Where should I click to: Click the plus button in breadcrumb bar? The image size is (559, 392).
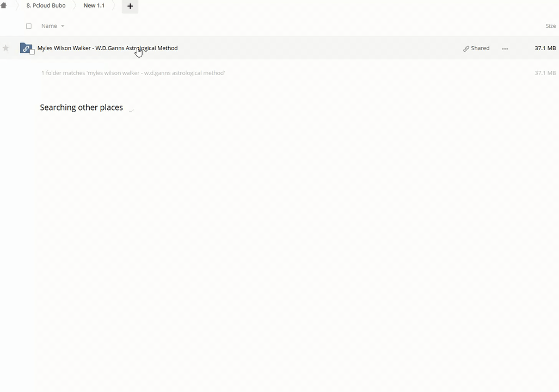130,6
